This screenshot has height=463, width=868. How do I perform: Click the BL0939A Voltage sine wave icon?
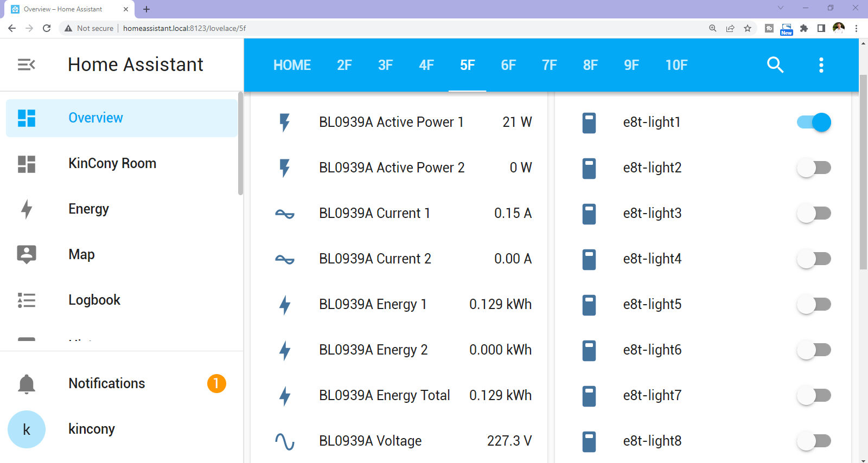coord(284,441)
